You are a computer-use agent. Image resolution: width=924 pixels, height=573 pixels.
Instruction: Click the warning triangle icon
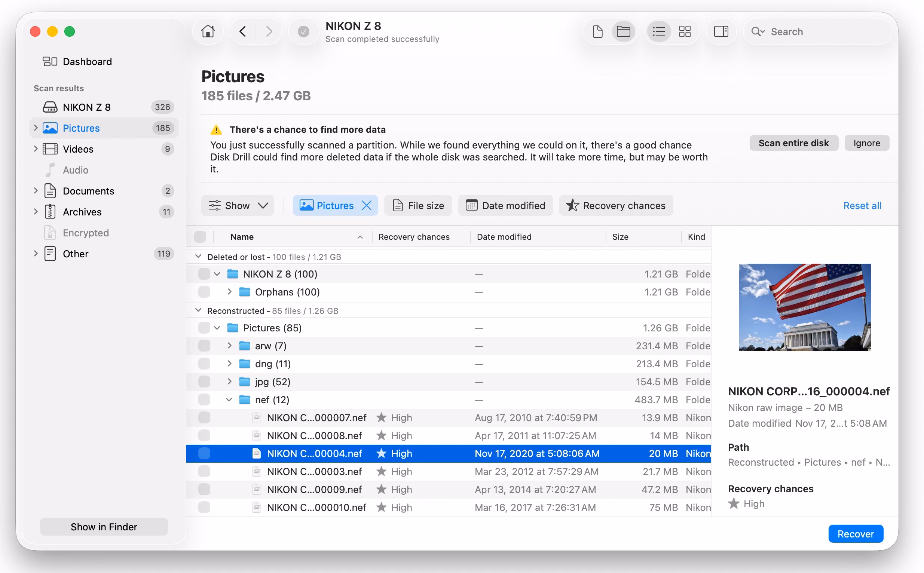[216, 130]
